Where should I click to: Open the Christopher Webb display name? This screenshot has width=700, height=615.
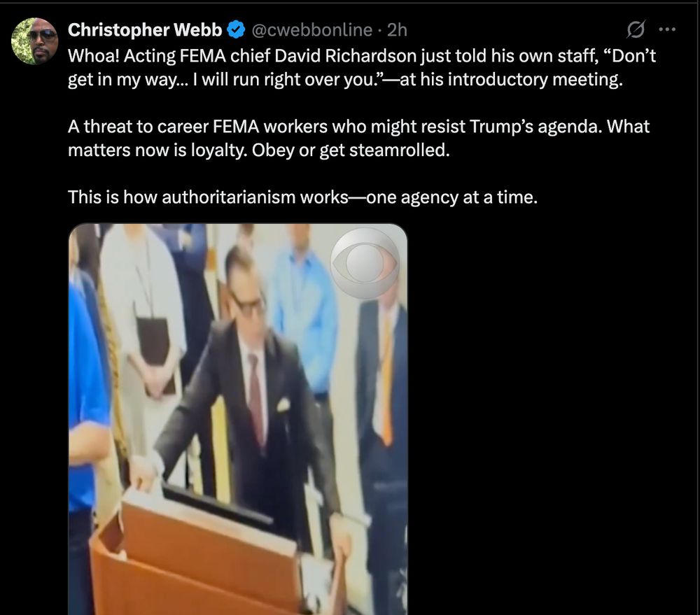pyautogui.click(x=145, y=30)
